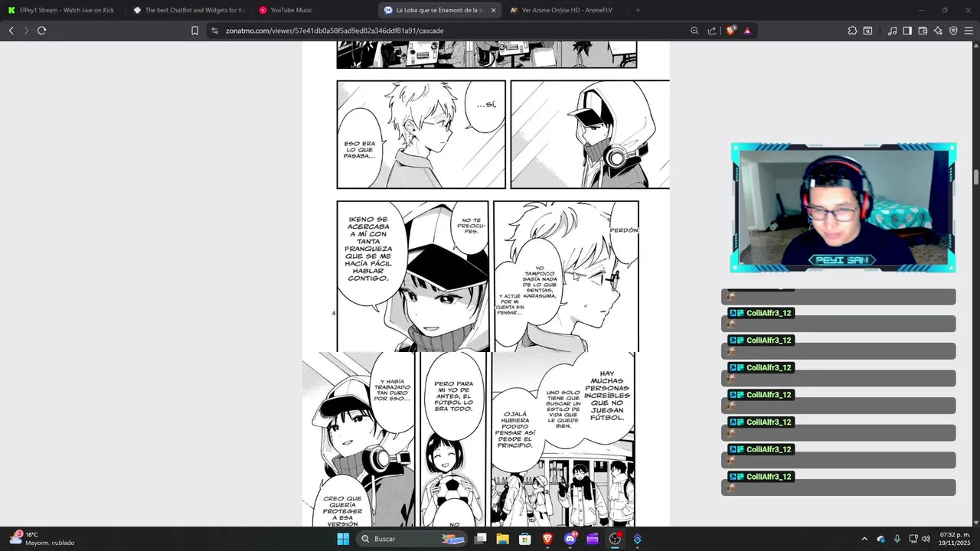The image size is (980, 551).
Task: Share this page via share icon
Action: [x=712, y=31]
